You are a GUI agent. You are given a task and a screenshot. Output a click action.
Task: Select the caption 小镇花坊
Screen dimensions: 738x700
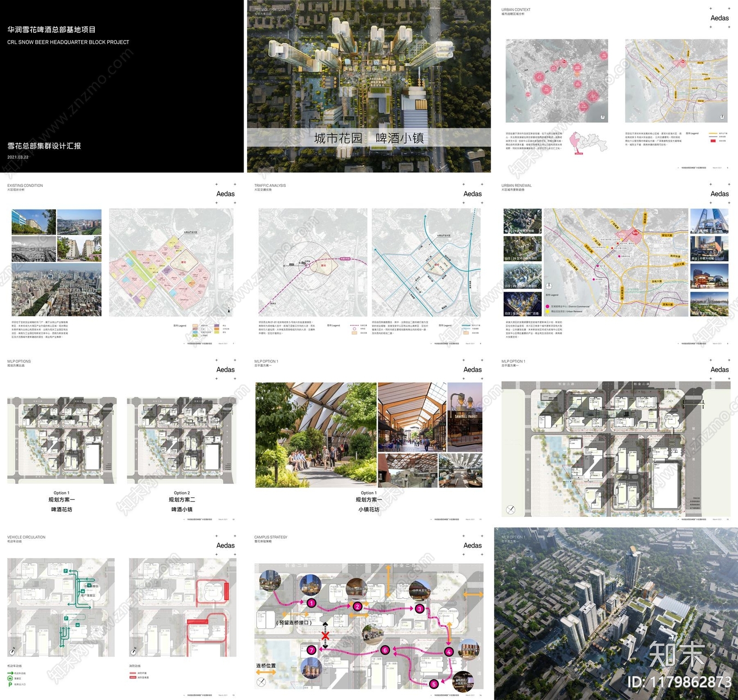[x=369, y=509]
